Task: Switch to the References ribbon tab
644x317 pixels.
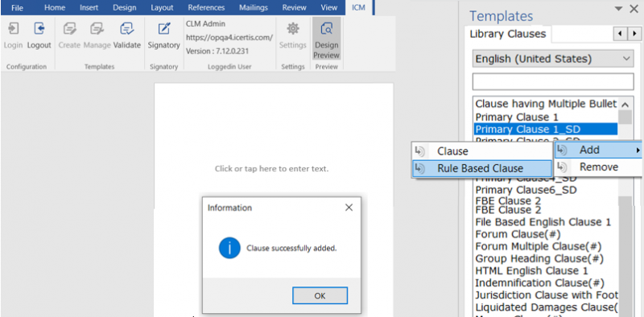Action: [206, 7]
